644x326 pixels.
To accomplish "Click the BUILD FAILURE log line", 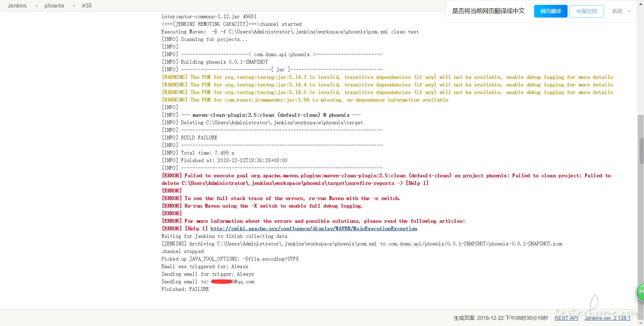I will click(199, 138).
